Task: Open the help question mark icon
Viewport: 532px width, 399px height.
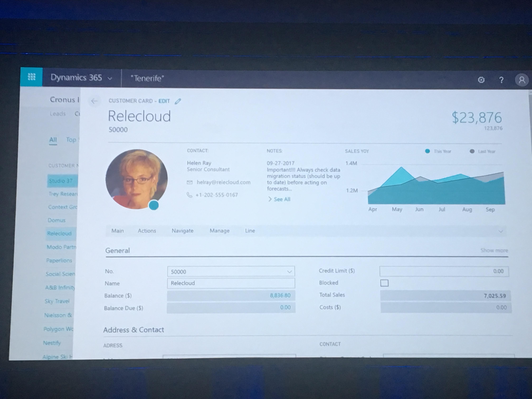Action: coord(501,80)
